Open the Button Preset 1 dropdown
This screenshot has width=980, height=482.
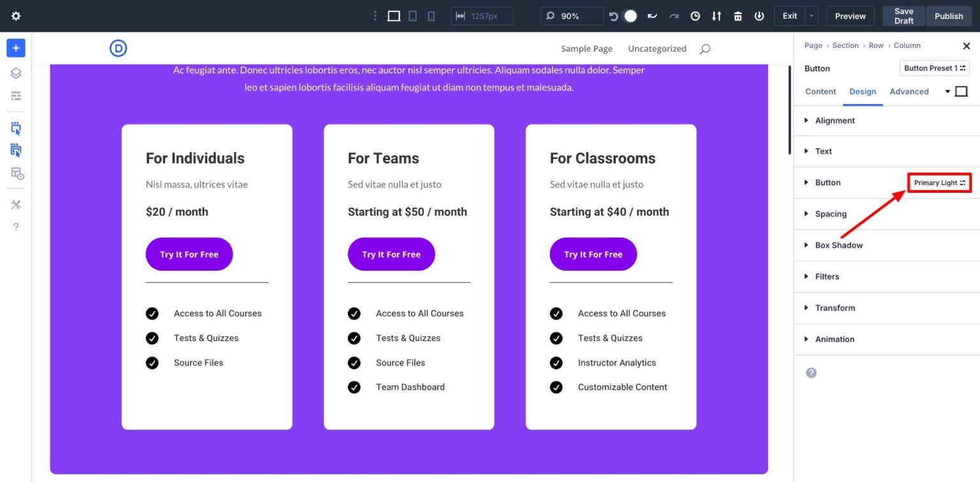(934, 68)
